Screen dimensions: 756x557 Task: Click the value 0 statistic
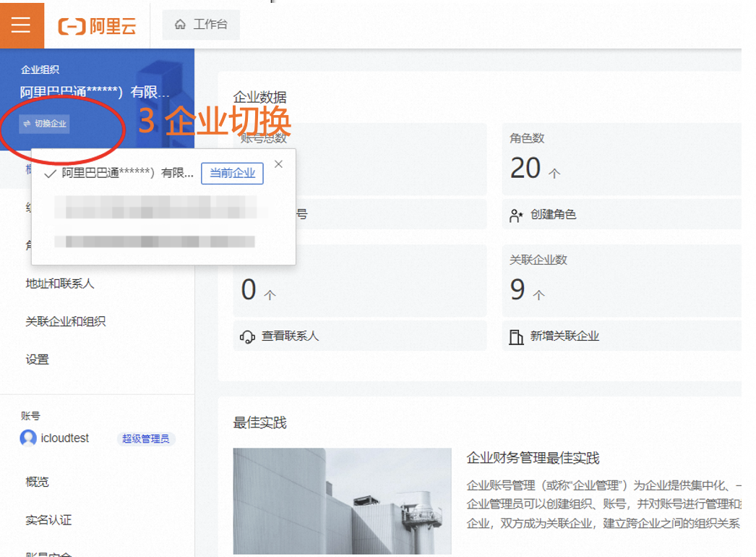(x=249, y=289)
